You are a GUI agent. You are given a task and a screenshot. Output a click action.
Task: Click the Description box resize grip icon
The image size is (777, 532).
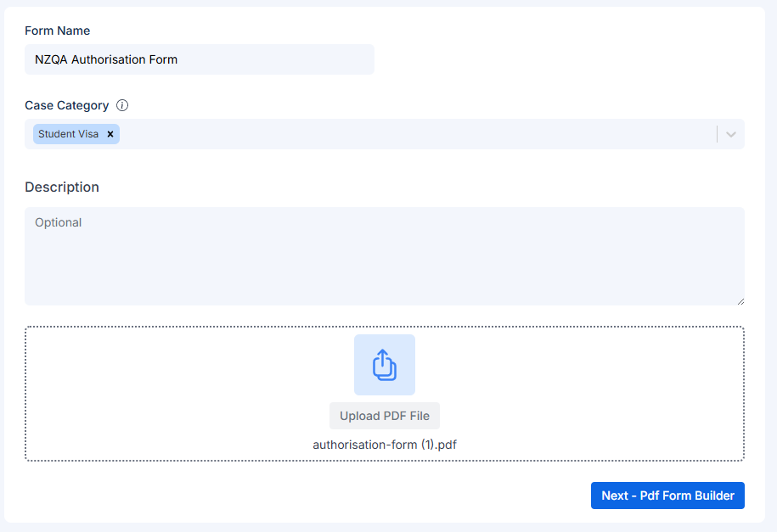tap(740, 300)
